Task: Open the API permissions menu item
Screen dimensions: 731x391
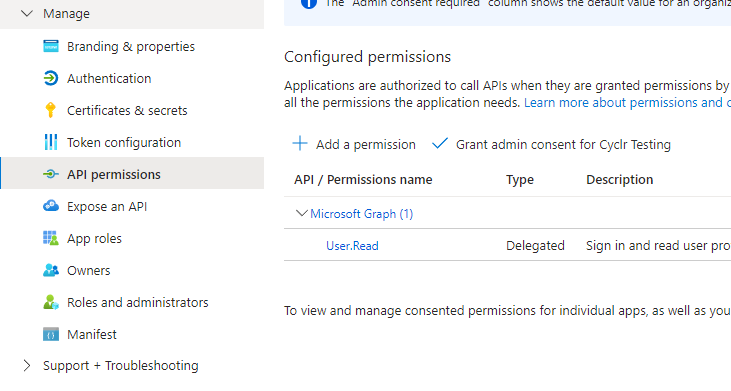Action: click(x=132, y=174)
